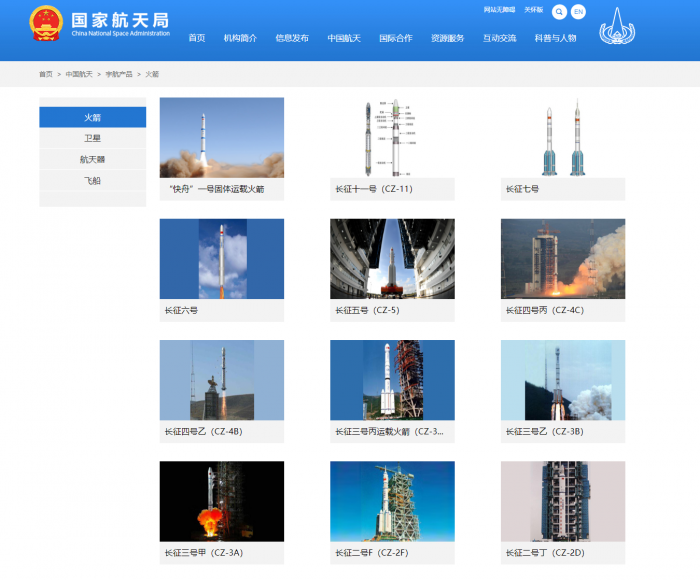Open the 长征七号 rocket thumbnail
700x580 pixels.
(x=563, y=138)
